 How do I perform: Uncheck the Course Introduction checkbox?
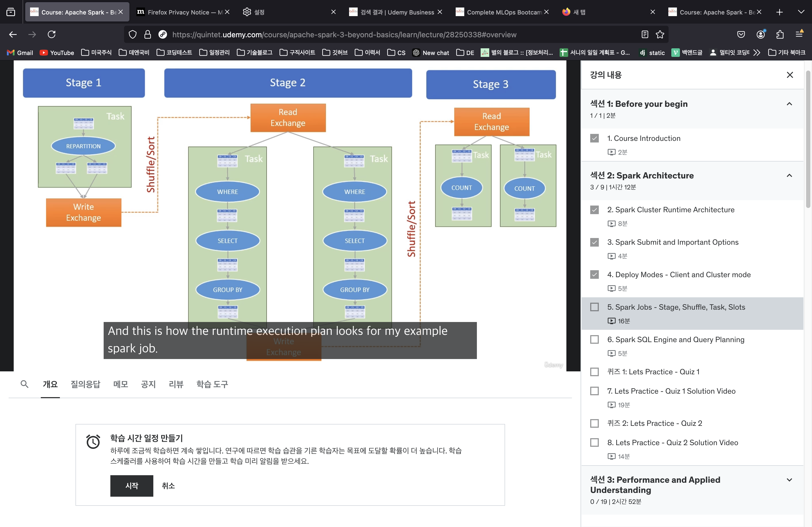594,138
